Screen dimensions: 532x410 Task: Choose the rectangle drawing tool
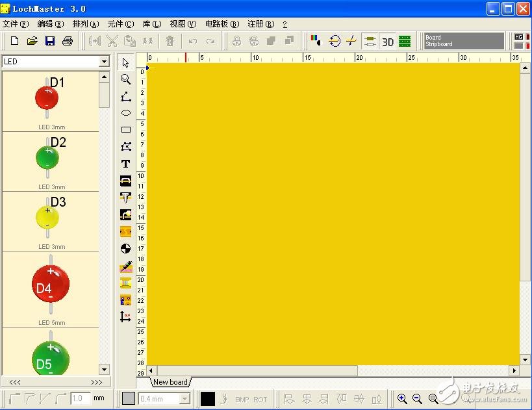pos(126,129)
